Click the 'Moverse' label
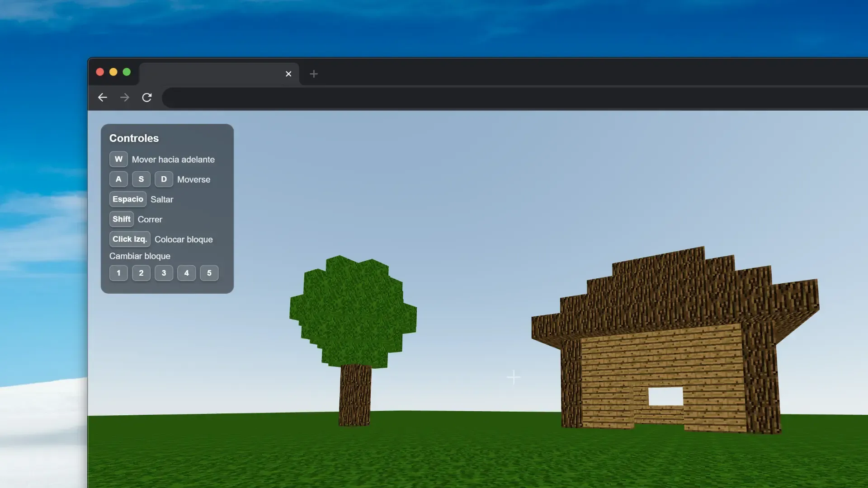The height and width of the screenshot is (488, 868). 193,179
